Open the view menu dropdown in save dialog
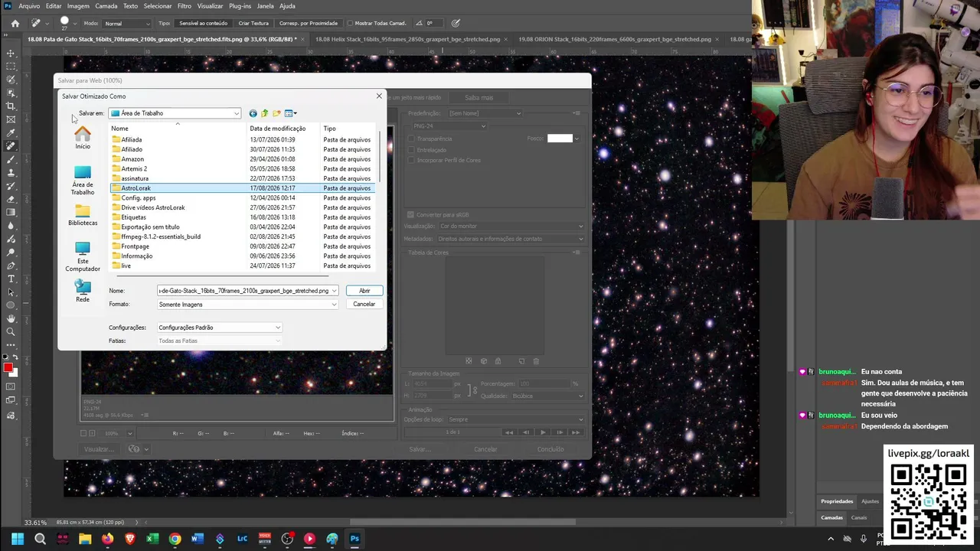This screenshot has width=980, height=551. tap(291, 113)
